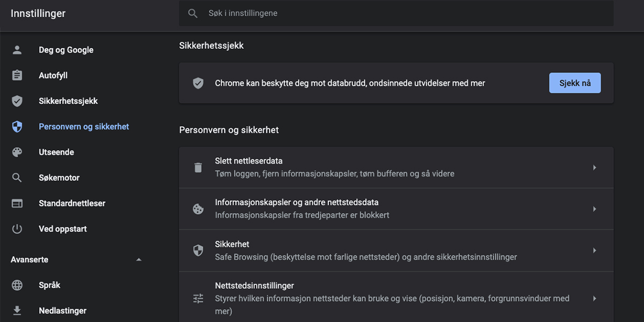Screen dimensions: 644x322
Task: Click the Språk globe icon
Action: pos(17,286)
